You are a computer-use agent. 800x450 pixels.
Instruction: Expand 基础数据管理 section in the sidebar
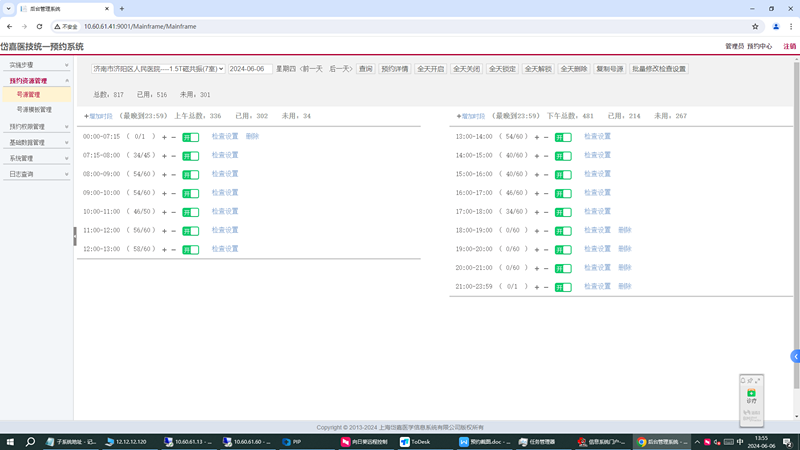tap(36, 143)
